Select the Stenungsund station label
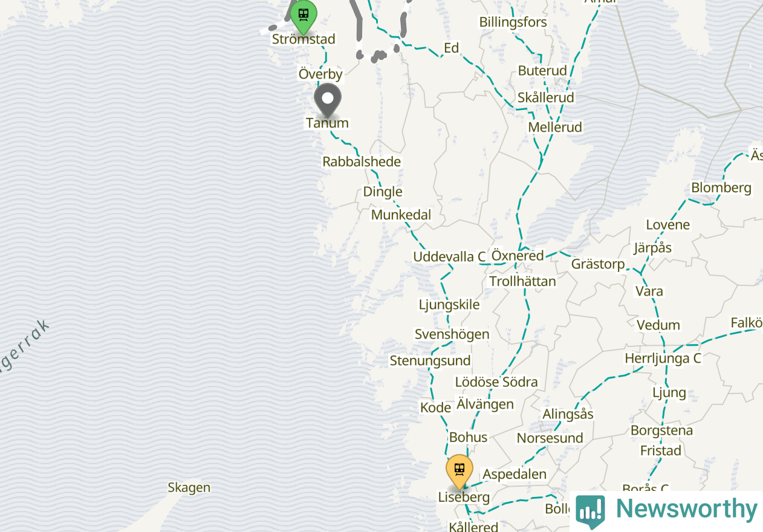This screenshot has height=532, width=763. point(430,360)
